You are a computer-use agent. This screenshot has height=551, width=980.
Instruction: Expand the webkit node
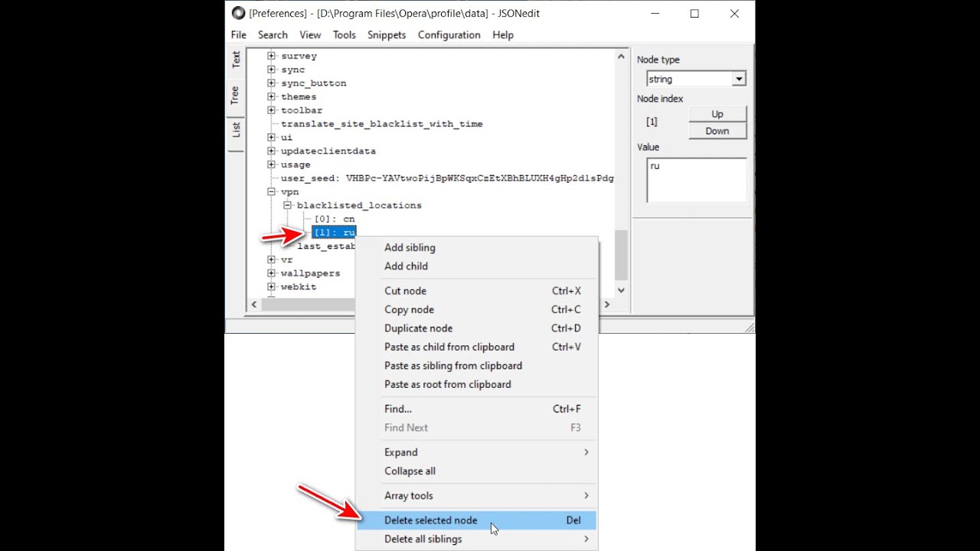tap(271, 287)
